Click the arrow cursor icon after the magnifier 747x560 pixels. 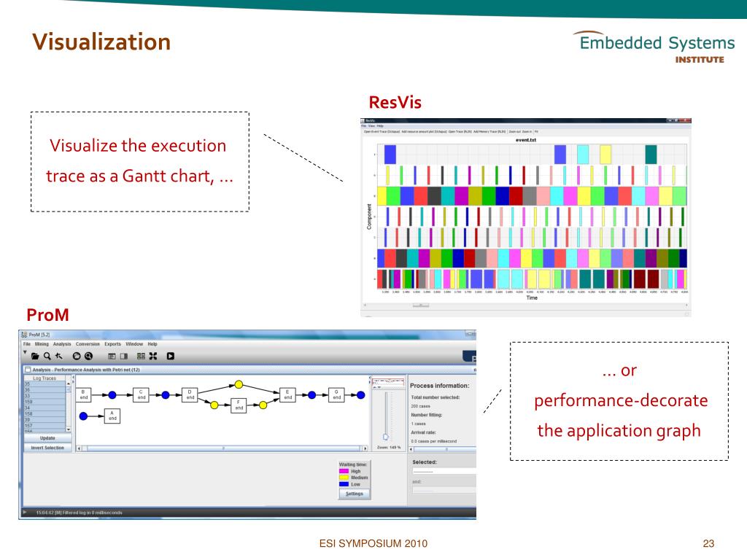(58, 356)
